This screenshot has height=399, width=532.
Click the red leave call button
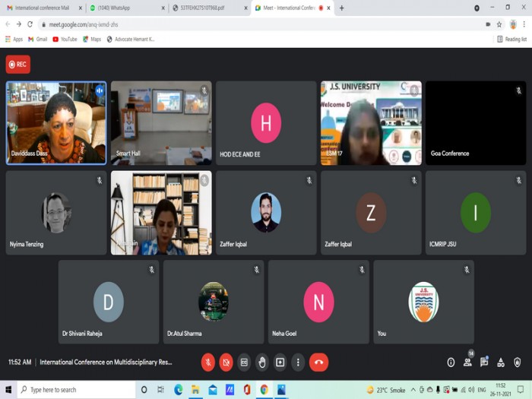pos(318,363)
